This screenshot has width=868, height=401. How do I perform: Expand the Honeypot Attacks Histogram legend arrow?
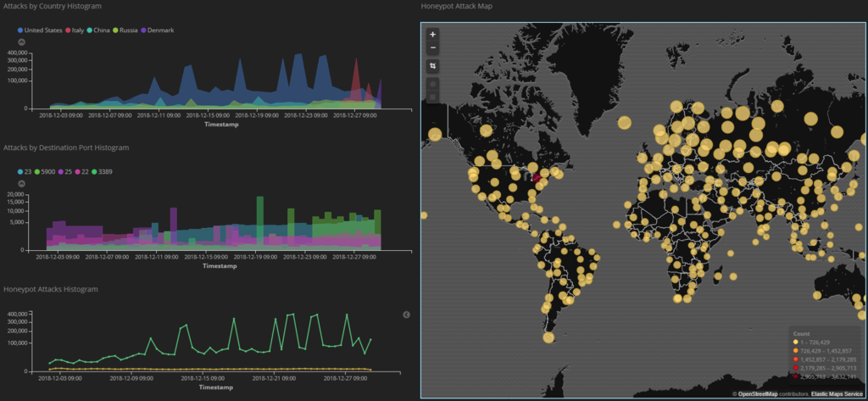click(x=406, y=315)
